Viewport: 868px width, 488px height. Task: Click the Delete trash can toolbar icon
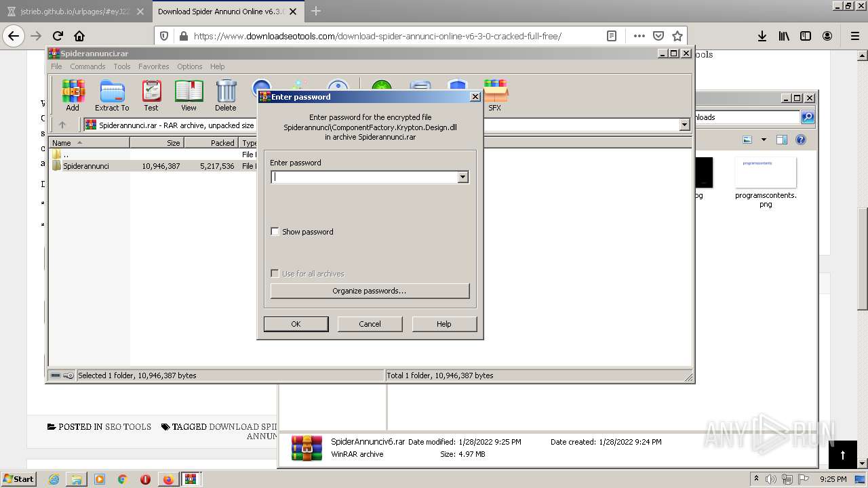(x=226, y=95)
